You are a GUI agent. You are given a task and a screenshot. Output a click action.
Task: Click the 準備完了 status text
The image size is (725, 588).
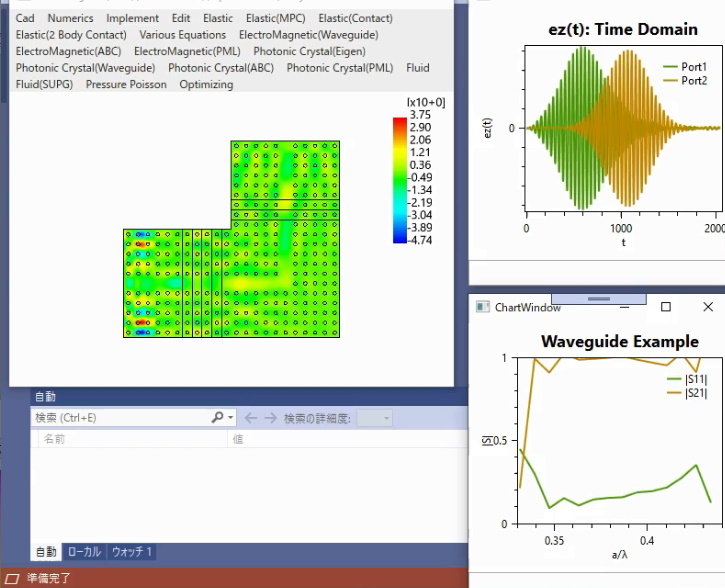point(49,578)
